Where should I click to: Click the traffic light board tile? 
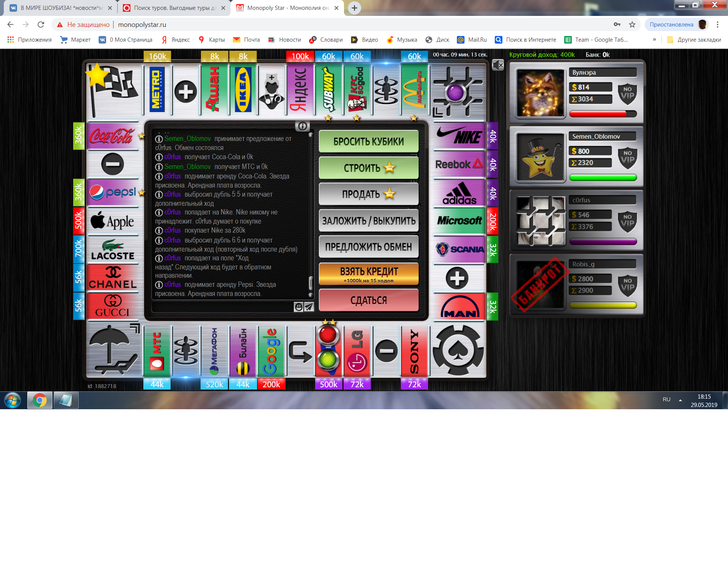328,351
